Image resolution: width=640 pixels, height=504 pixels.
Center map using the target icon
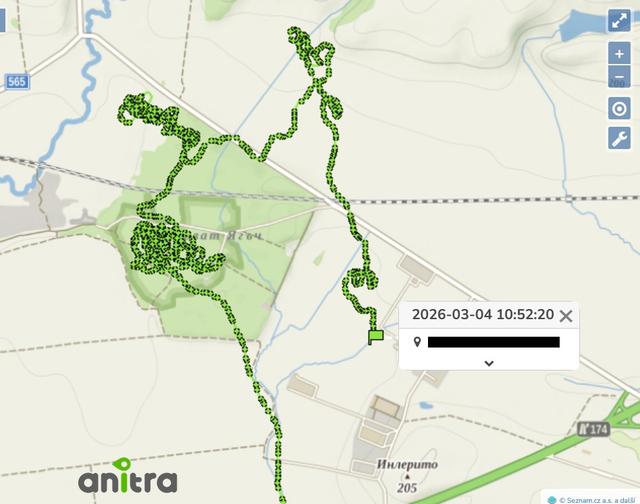point(619,109)
